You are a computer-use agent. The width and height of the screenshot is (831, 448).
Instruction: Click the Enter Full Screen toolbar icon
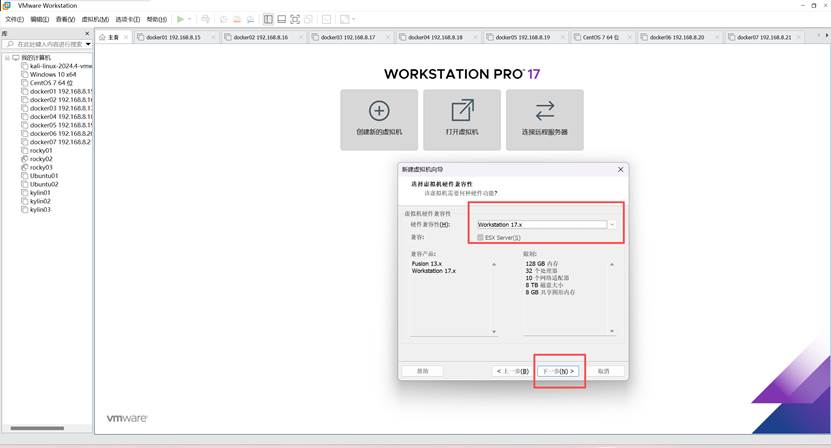pyautogui.click(x=295, y=19)
